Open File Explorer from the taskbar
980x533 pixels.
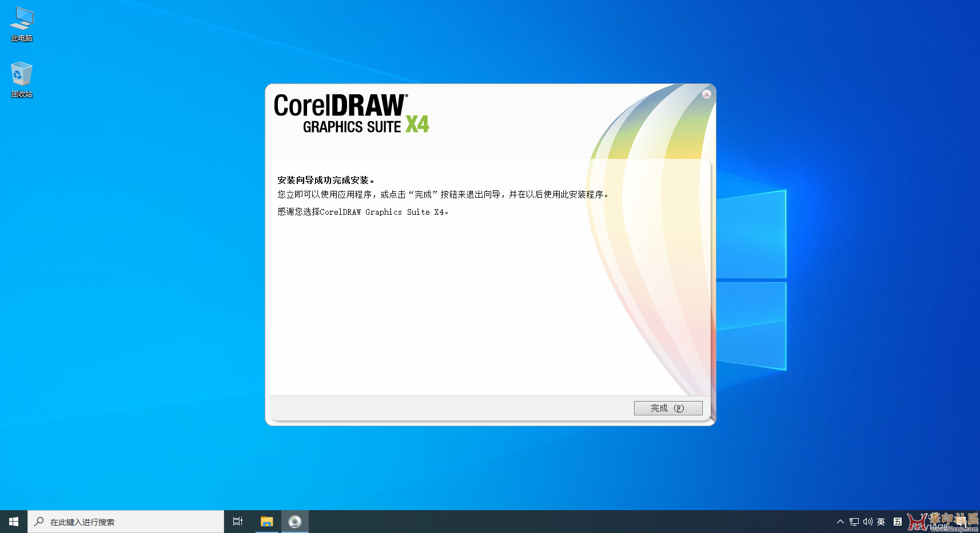(266, 521)
